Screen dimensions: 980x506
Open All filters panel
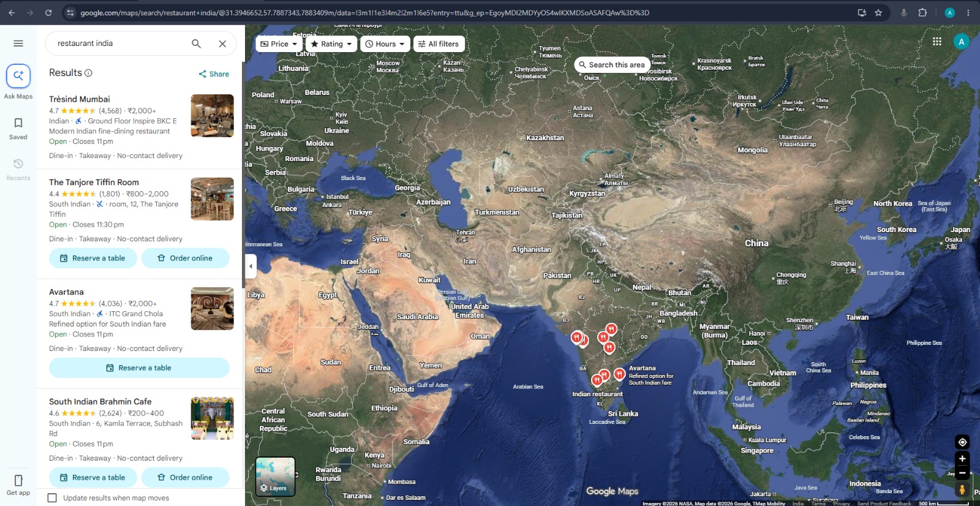tap(440, 44)
